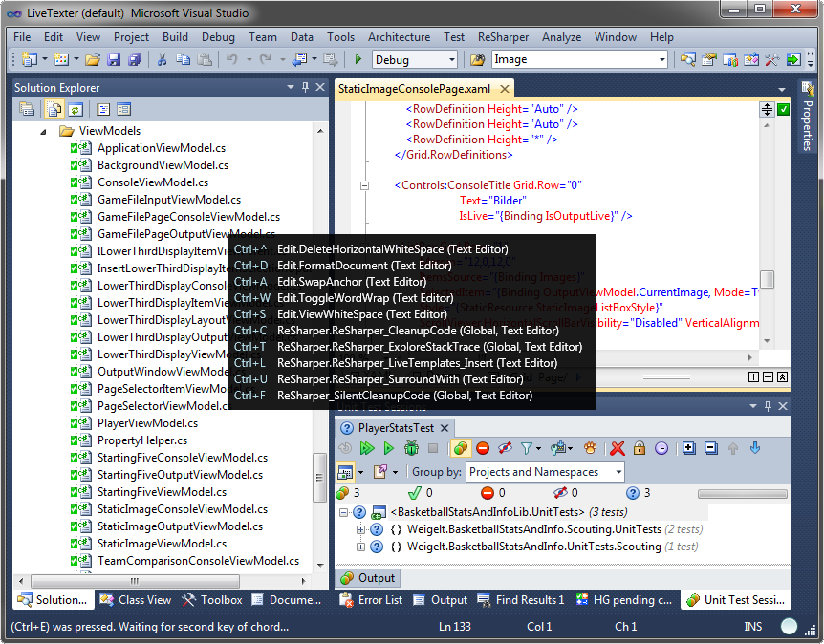Click the unit test progress bar

click(x=743, y=493)
